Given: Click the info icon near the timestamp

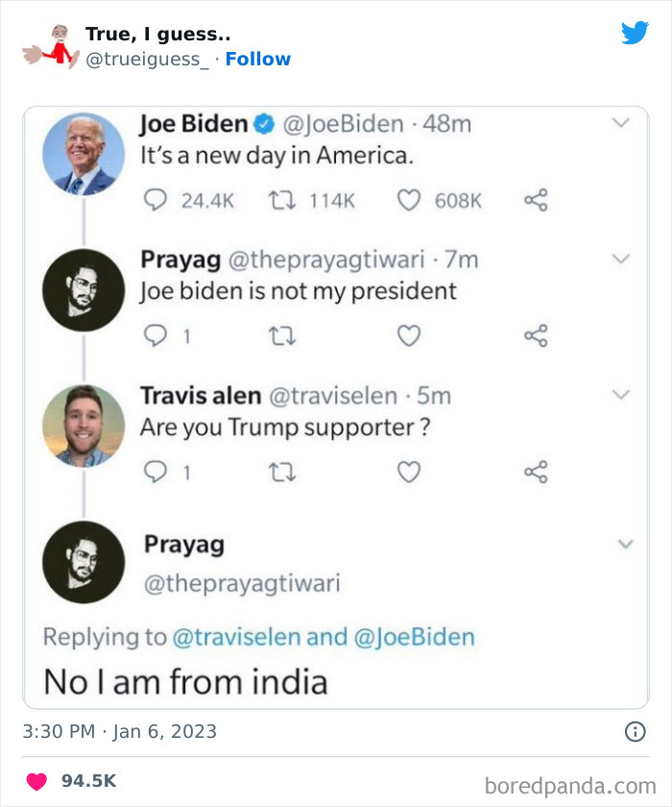Looking at the screenshot, I should (636, 731).
